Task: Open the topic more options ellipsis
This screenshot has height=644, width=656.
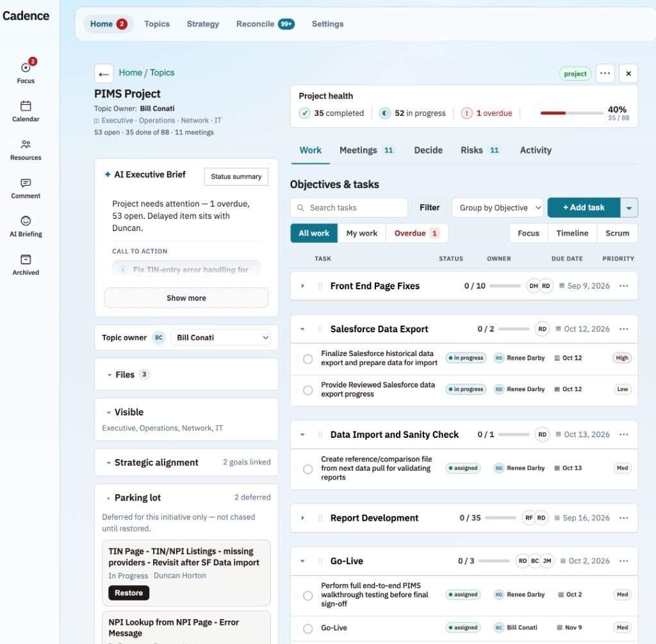Action: click(605, 74)
